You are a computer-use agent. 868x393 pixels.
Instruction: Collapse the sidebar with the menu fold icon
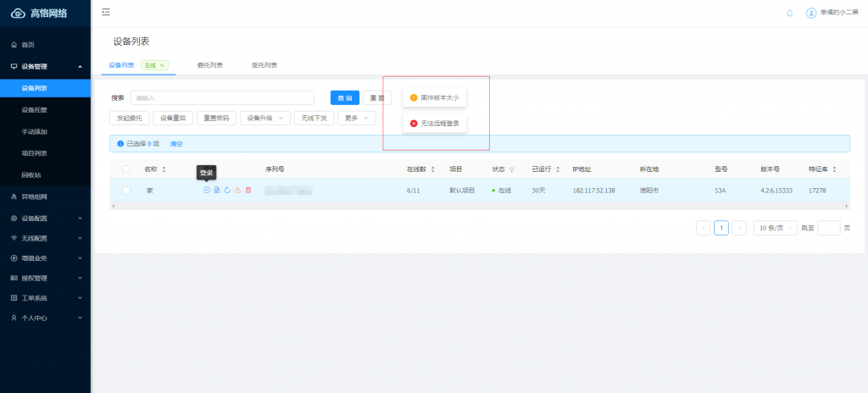click(x=106, y=12)
